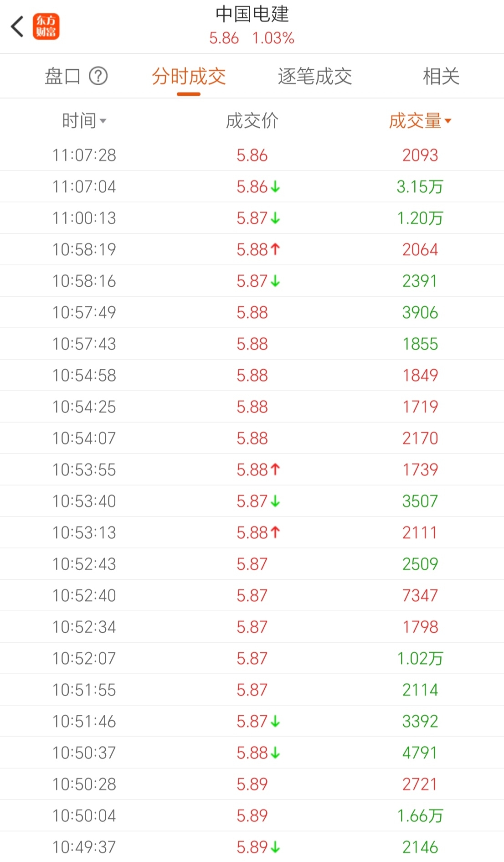
Task: Select the 成交价 column header
Action: pos(252,121)
